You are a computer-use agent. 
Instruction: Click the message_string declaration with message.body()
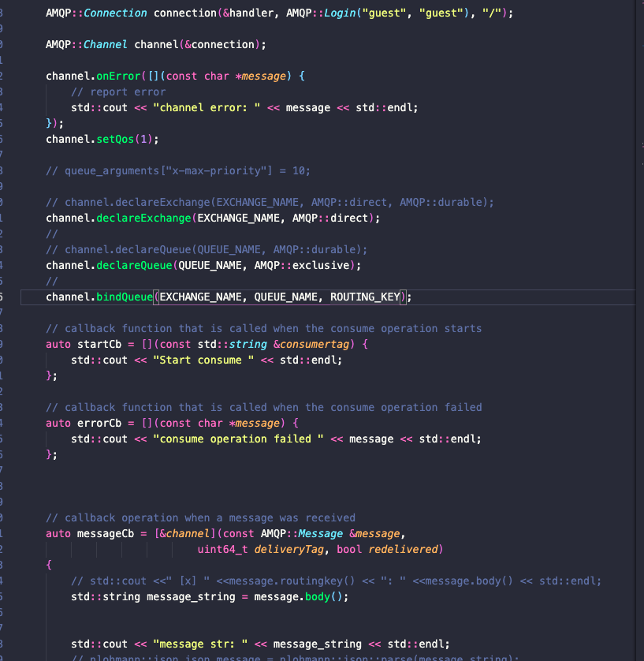click(x=210, y=597)
